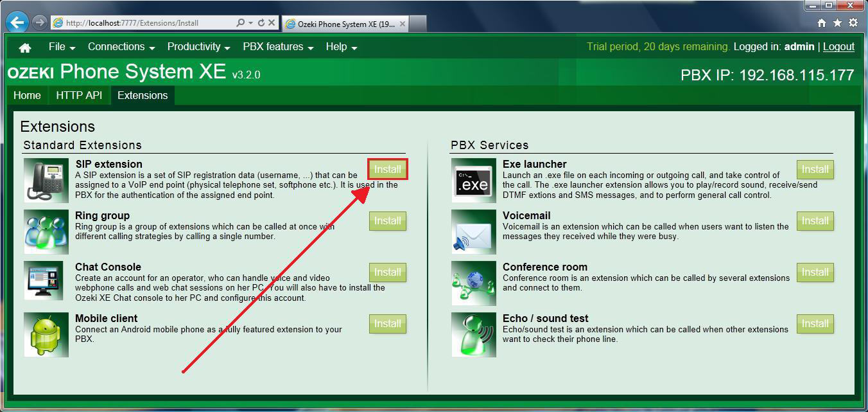Switch to the Home tab

pyautogui.click(x=27, y=95)
